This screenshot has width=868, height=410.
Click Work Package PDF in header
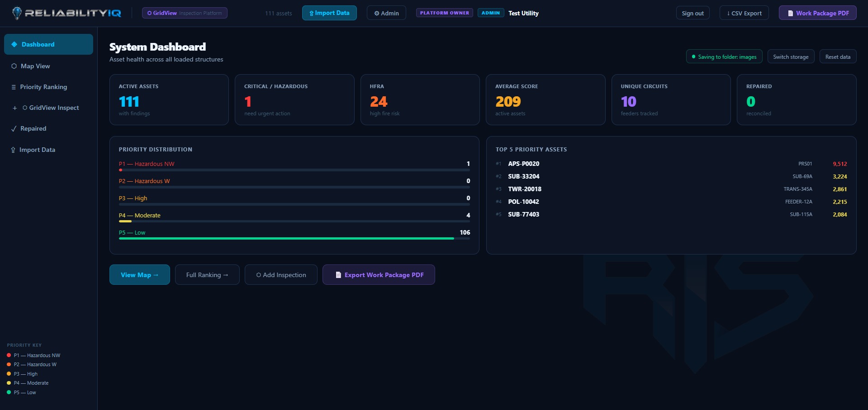817,13
